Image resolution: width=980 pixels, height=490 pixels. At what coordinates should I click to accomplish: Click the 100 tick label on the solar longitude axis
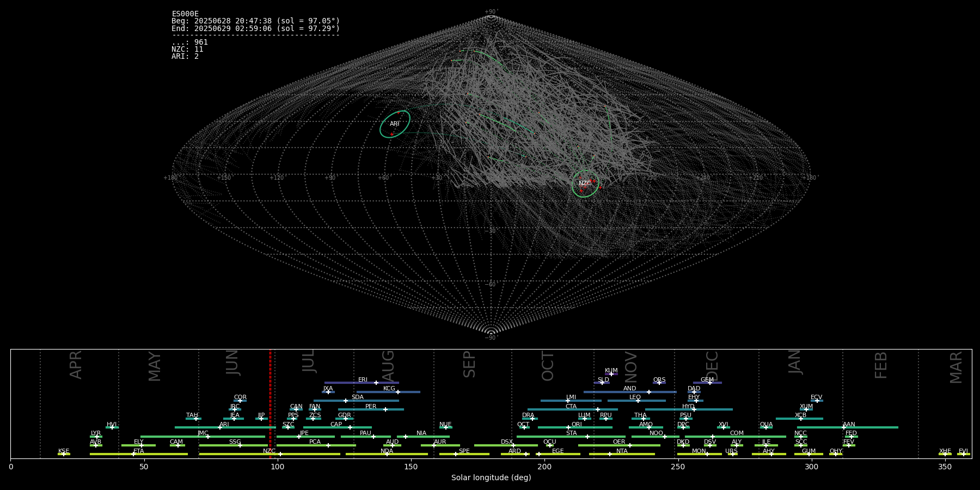[x=278, y=467]
